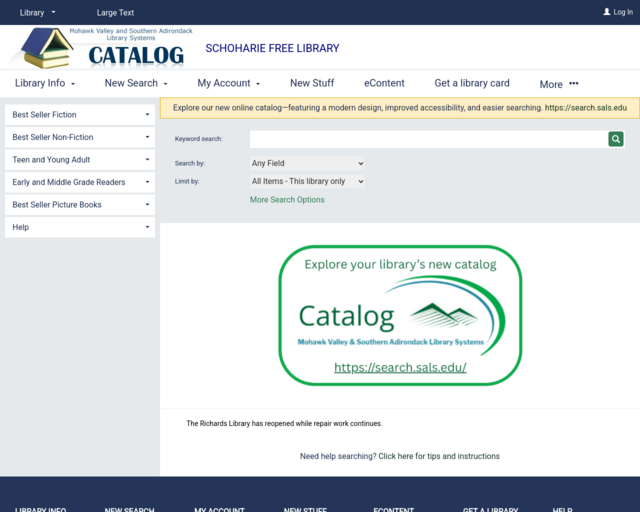Expand the Teen and Young Adult panel

[80, 160]
